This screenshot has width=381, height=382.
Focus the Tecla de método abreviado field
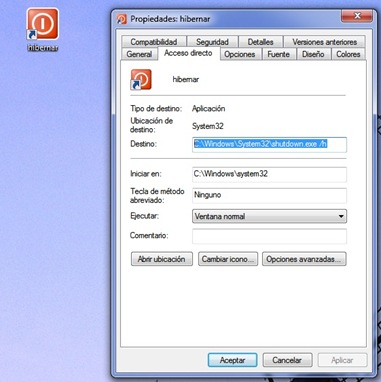(x=269, y=195)
